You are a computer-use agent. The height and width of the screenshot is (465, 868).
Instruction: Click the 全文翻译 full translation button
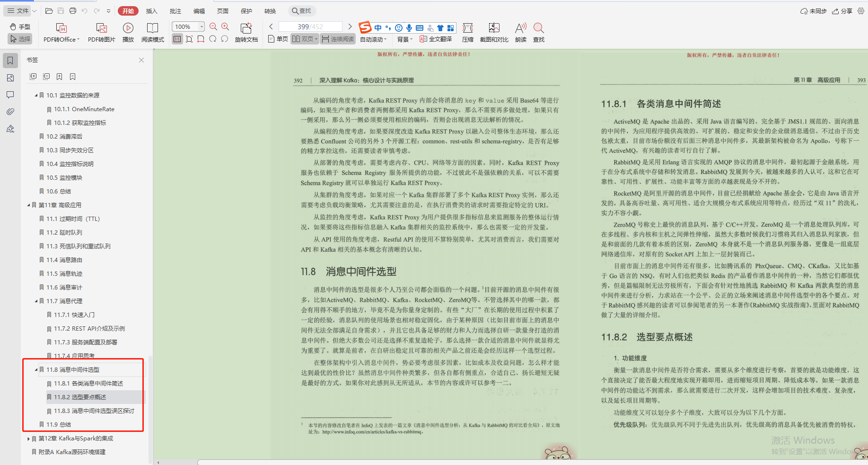point(436,39)
